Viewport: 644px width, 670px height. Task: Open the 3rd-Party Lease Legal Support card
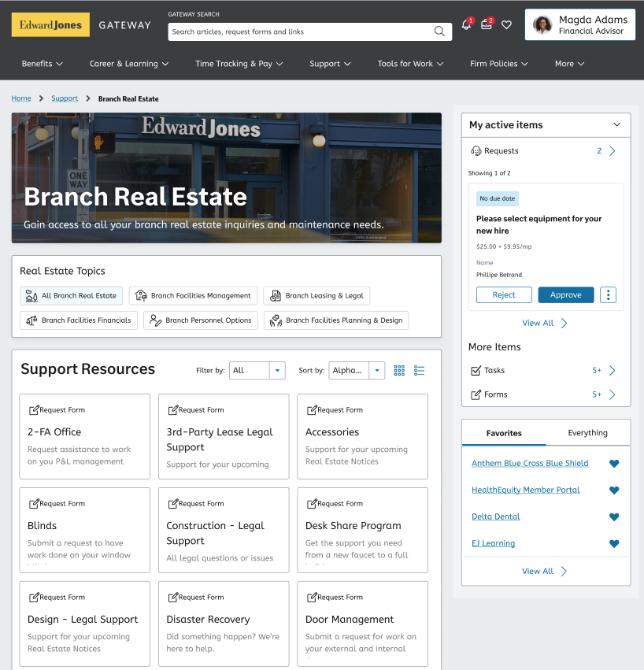[x=224, y=437]
